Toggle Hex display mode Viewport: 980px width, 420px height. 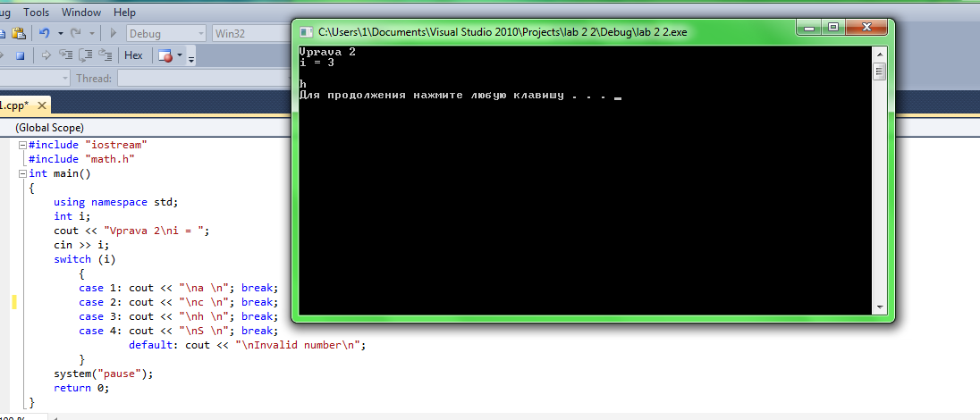coord(133,55)
